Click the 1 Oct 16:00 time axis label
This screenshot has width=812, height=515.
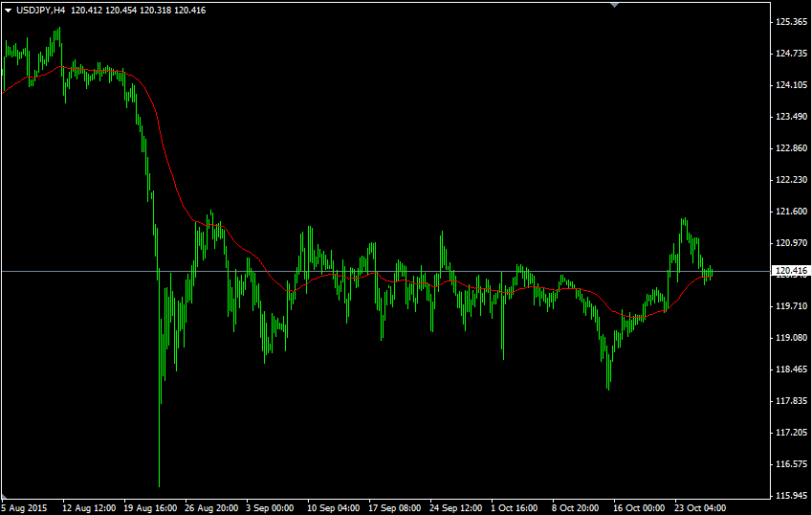tap(515, 508)
